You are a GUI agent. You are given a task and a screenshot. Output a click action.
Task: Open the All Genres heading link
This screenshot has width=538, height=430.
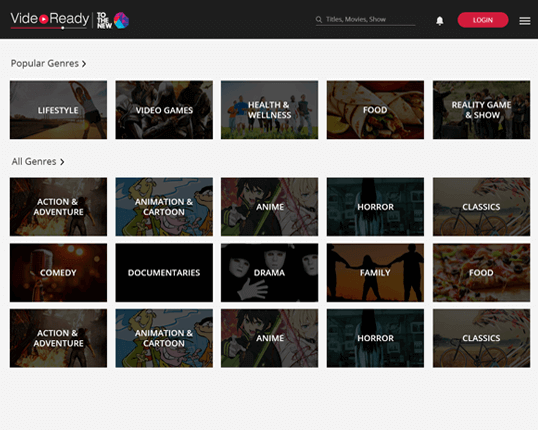click(34, 161)
